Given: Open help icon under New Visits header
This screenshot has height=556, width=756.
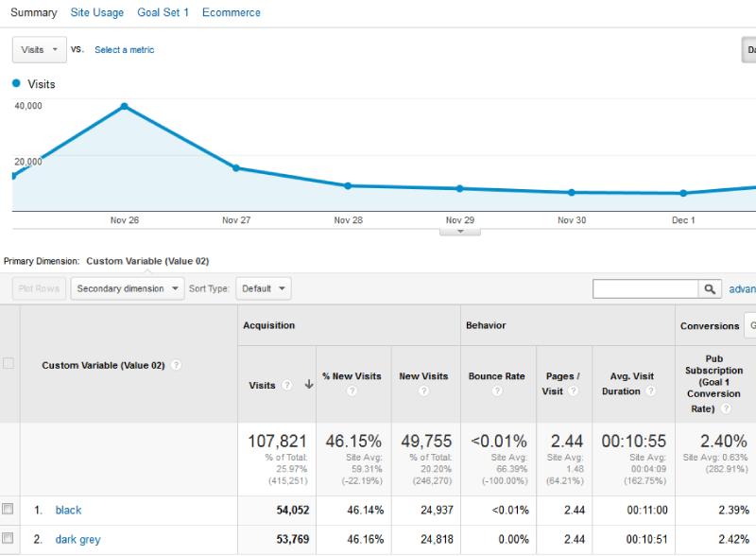Looking at the screenshot, I should point(423,391).
